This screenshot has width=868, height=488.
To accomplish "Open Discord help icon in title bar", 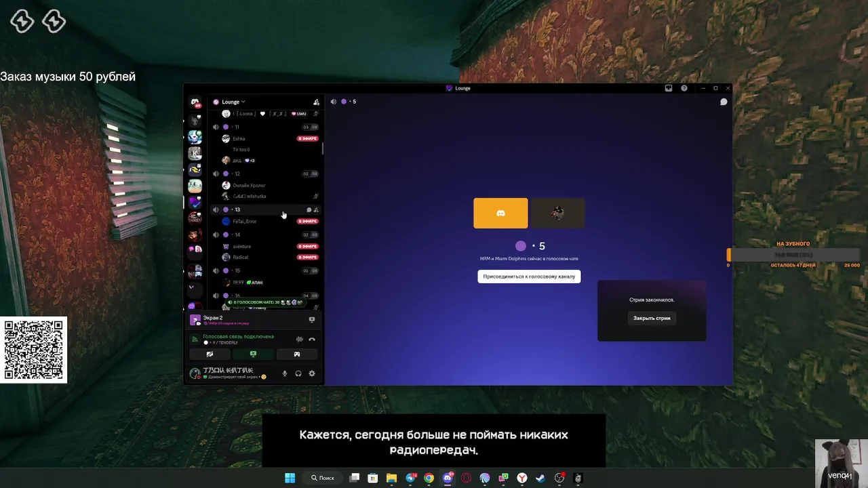I will [684, 88].
